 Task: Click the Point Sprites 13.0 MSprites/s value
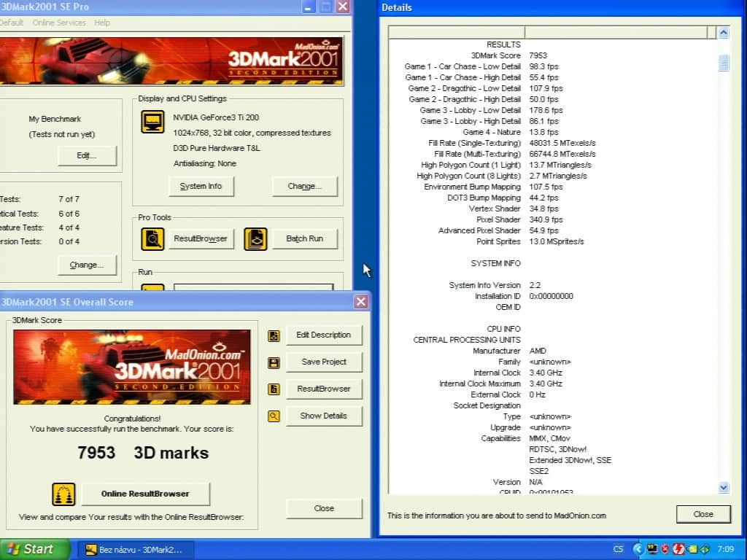pos(557,242)
